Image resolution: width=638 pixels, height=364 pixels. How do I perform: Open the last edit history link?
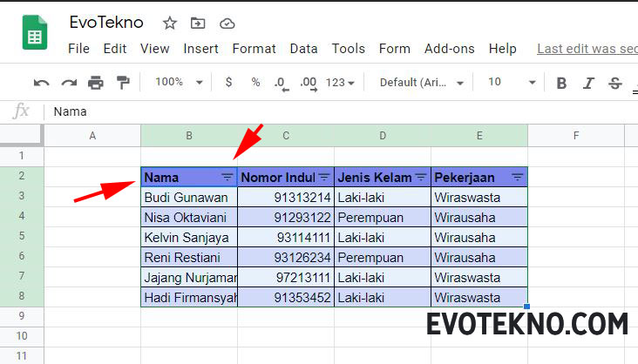point(586,49)
